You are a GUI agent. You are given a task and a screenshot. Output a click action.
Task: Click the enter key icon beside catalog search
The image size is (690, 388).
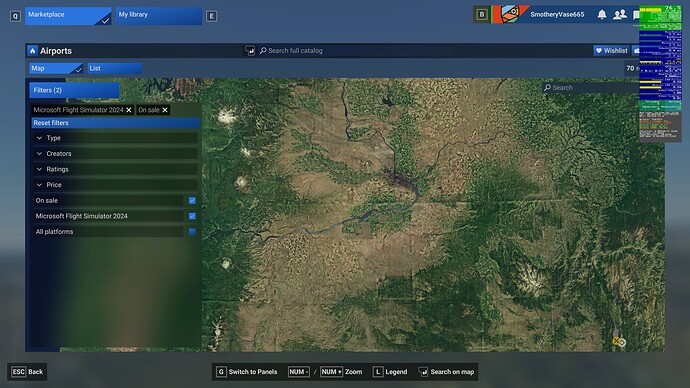[250, 51]
